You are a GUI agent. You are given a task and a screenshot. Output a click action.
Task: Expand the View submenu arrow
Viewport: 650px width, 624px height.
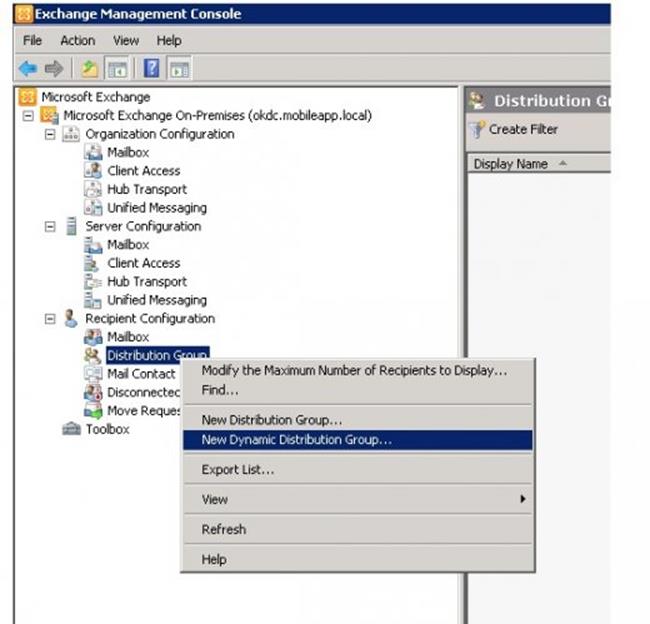click(523, 499)
